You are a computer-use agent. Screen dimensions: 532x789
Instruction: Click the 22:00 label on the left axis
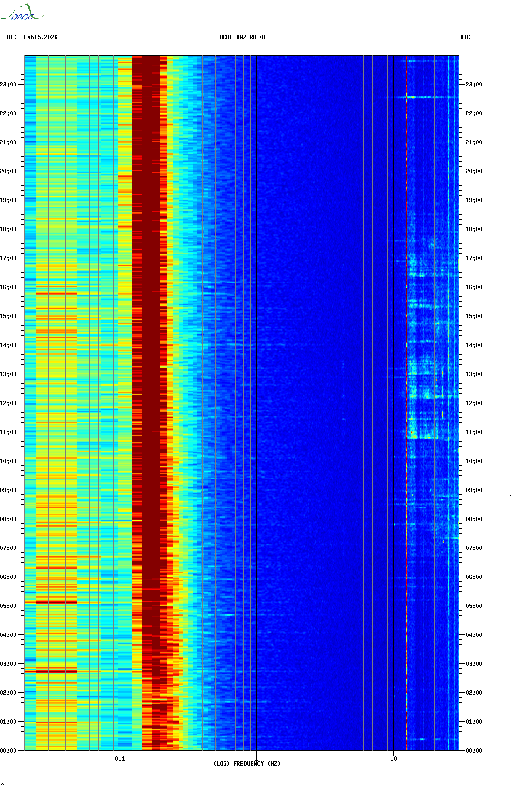pyautogui.click(x=8, y=113)
